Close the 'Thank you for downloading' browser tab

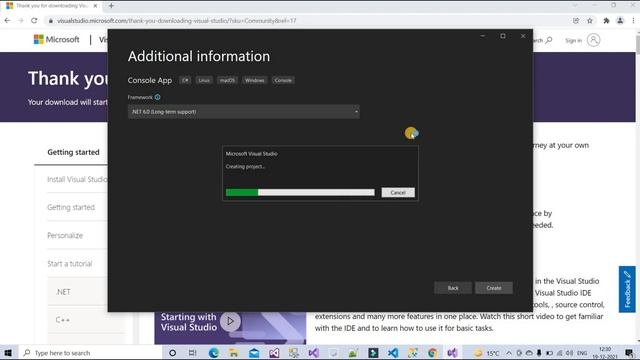(96, 6)
